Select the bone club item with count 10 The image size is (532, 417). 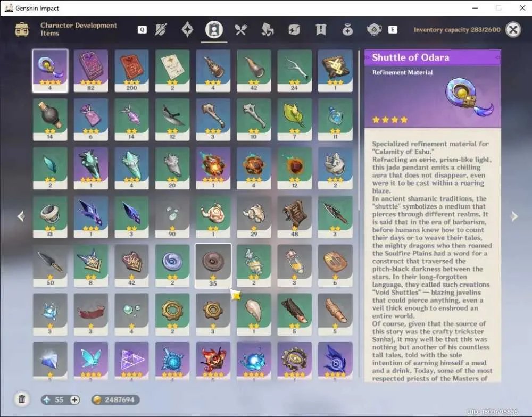254,120
